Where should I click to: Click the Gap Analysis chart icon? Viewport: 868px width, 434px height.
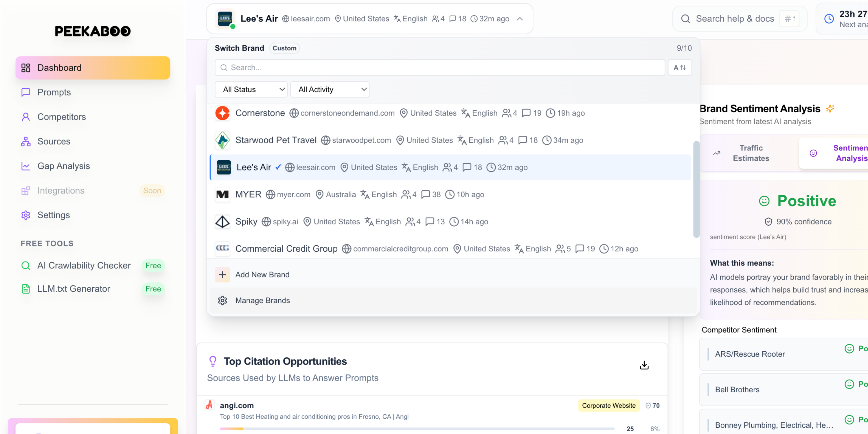(x=26, y=166)
